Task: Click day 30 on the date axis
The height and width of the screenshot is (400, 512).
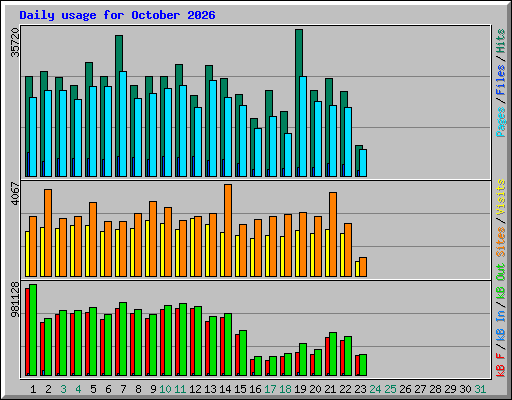Action: [465, 389]
